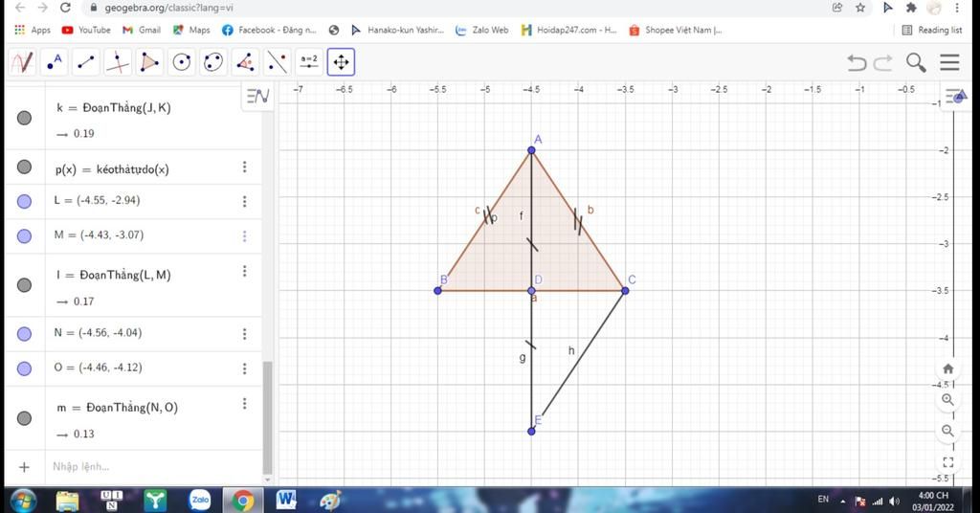This screenshot has height=513, width=980.
Task: Toggle visibility of point L
Action: (x=24, y=201)
